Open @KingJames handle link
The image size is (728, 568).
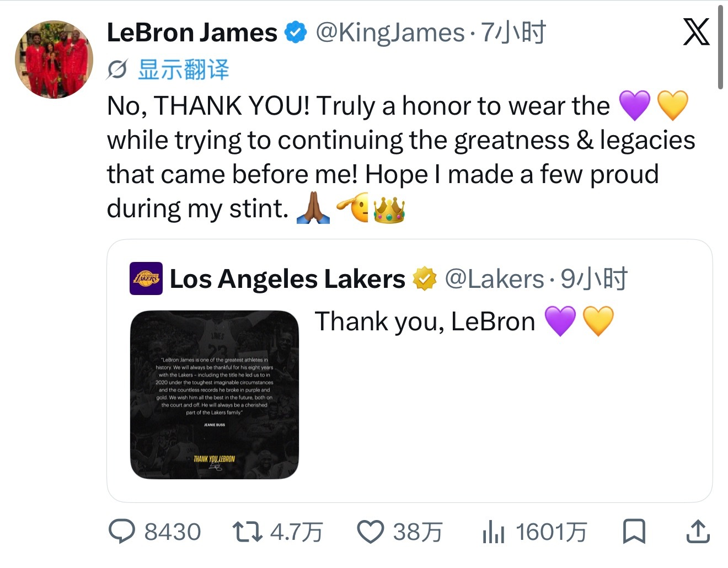pyautogui.click(x=390, y=33)
